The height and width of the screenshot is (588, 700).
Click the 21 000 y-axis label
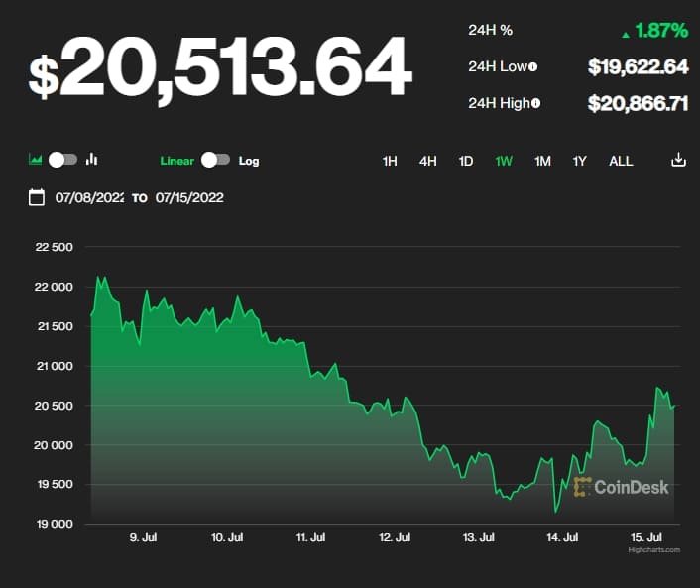54,366
